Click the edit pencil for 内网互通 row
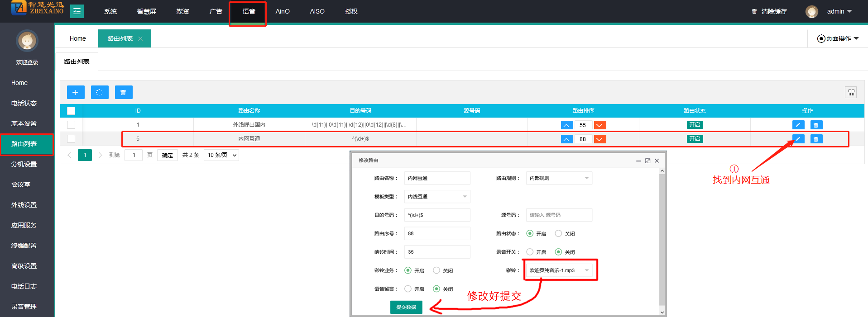Screen dimensions: 868x317 point(798,139)
